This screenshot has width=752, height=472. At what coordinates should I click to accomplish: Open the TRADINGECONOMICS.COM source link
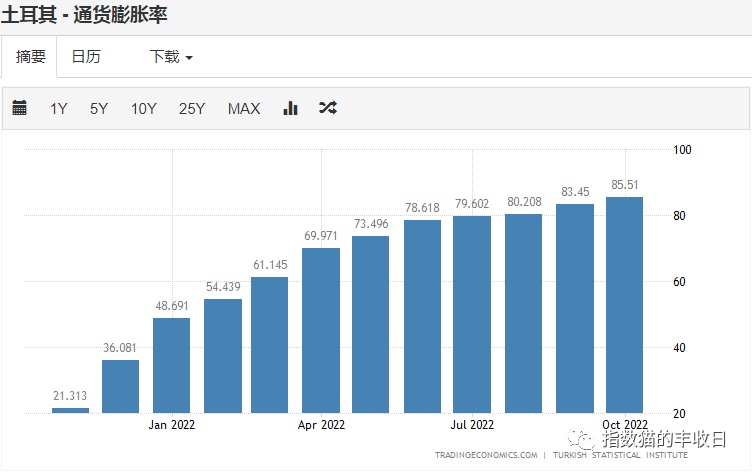tap(485, 456)
